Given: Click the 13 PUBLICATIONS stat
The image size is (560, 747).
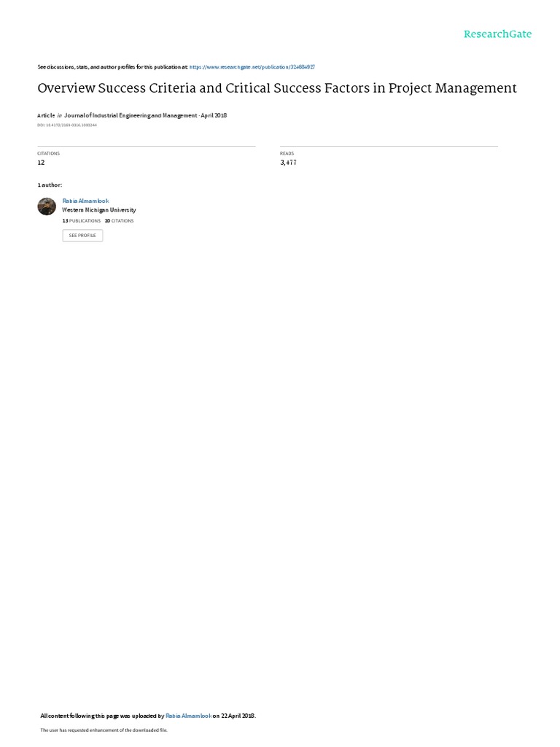Looking at the screenshot, I should 82,221.
